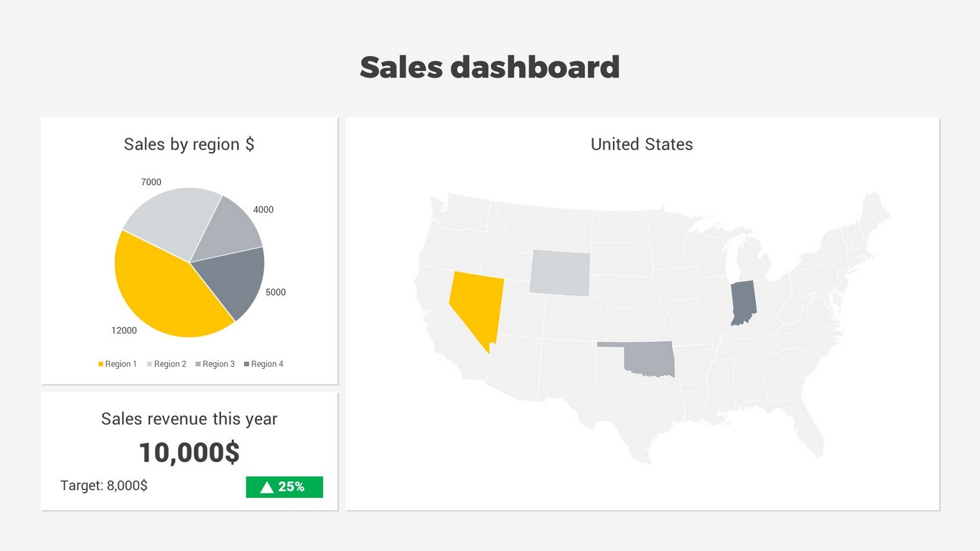Viewport: 980px width, 551px height.
Task: Select the Region 3 legend entry
Action: 215,364
